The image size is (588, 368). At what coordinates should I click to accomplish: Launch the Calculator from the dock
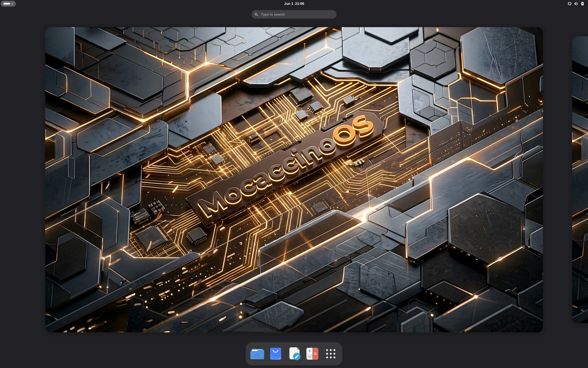312,354
